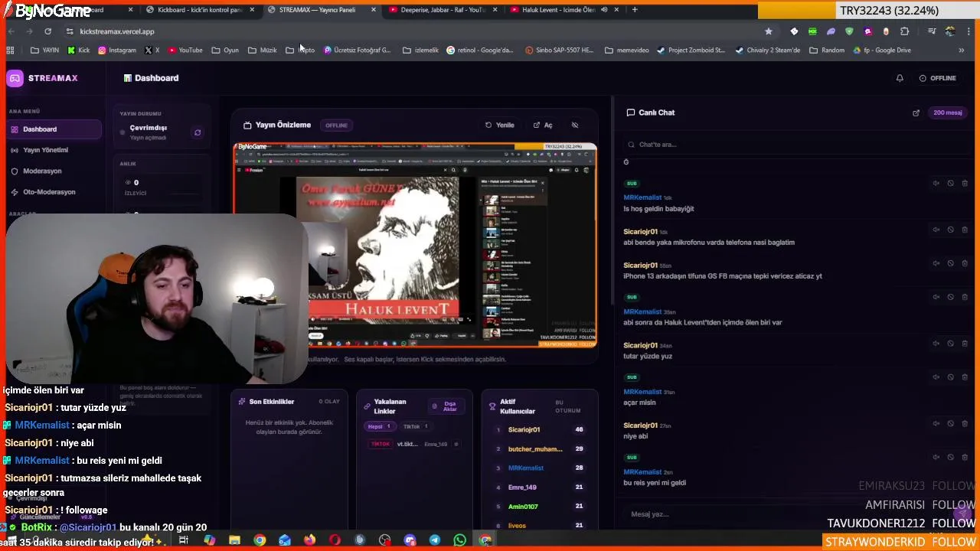The height and width of the screenshot is (551, 980).
Task: Mute user on the 'açar misin' message
Action: (x=936, y=377)
